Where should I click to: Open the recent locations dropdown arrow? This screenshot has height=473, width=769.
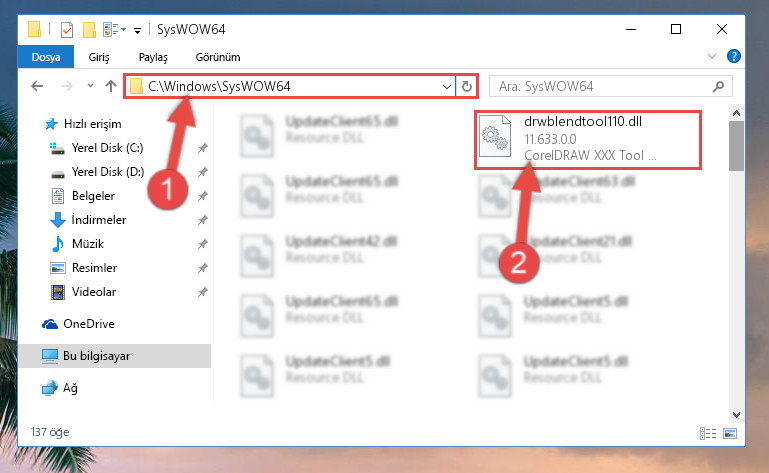(x=90, y=86)
